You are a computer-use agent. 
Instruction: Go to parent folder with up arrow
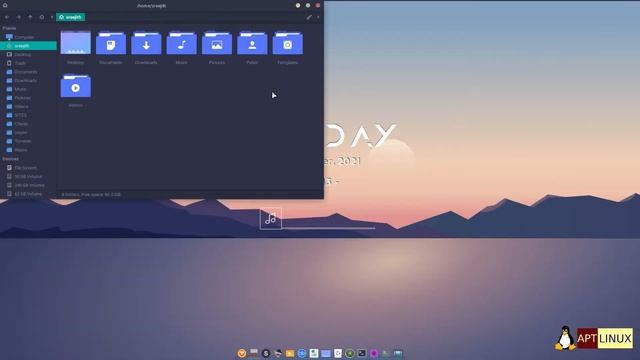[30, 17]
